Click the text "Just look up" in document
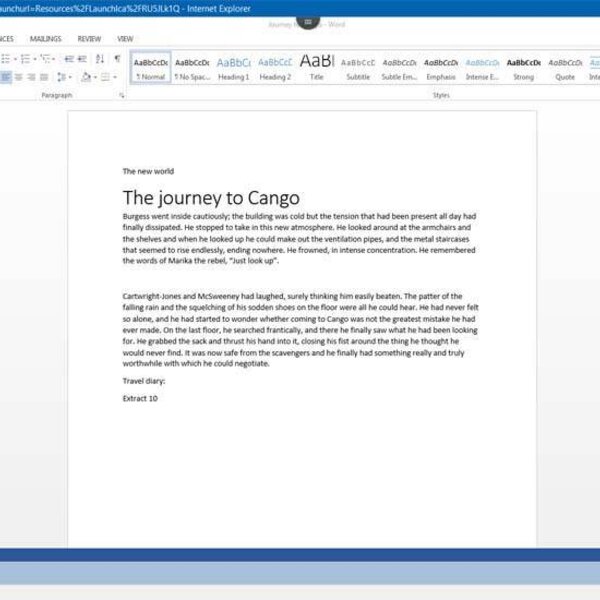 click(x=253, y=261)
